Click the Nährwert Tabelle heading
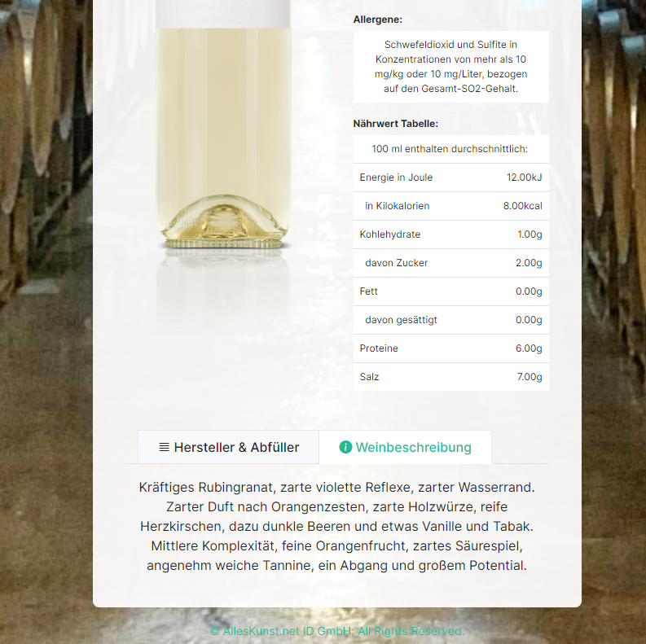646x644 pixels. click(x=396, y=124)
